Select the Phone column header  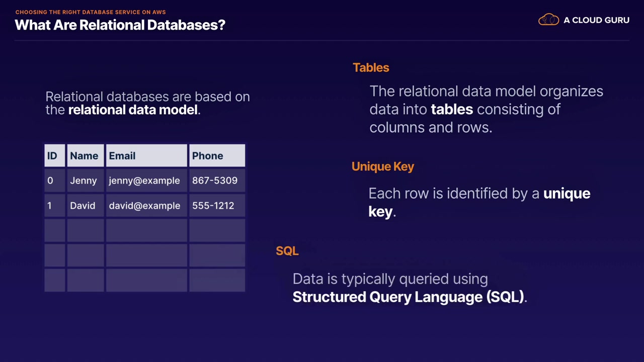coord(216,156)
